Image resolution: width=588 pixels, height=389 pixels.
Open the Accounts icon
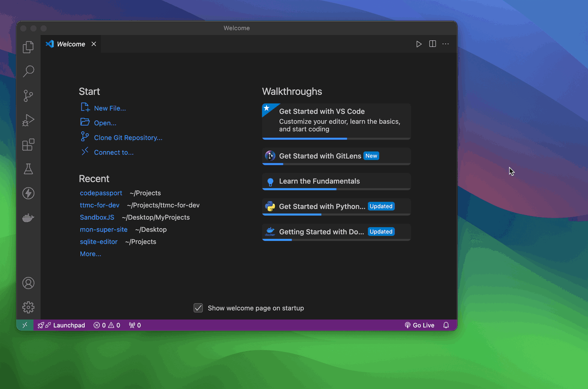[x=28, y=283]
